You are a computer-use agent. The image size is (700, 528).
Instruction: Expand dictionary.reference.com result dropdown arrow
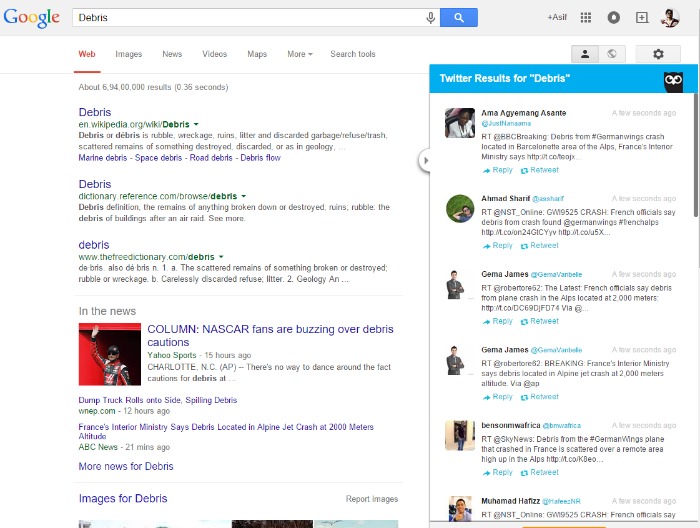point(244,196)
